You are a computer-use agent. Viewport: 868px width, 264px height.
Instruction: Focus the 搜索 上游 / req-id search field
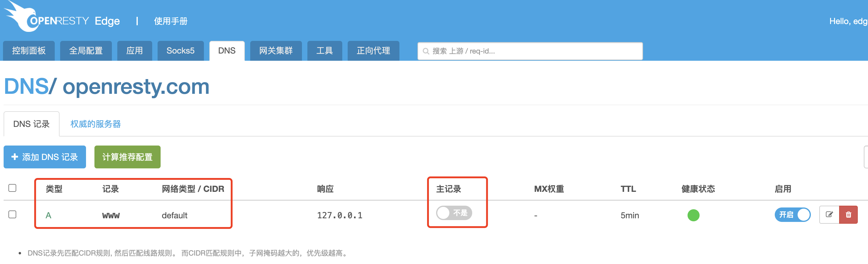tap(530, 51)
